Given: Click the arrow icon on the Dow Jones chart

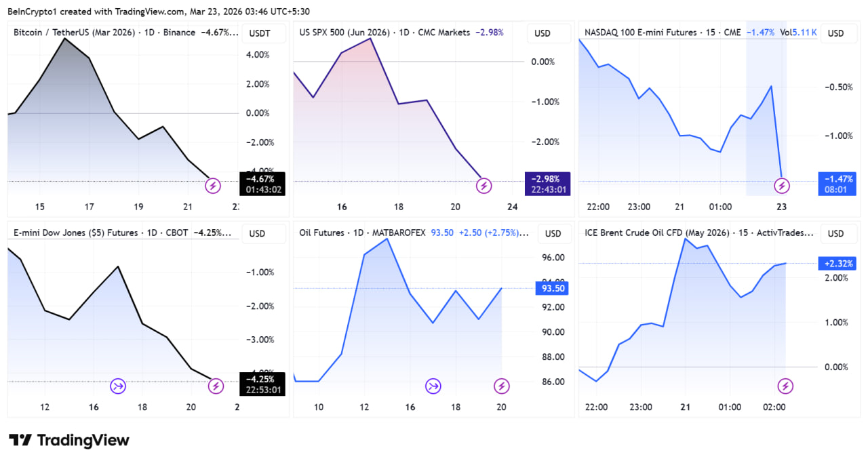Looking at the screenshot, I should pos(118,386).
